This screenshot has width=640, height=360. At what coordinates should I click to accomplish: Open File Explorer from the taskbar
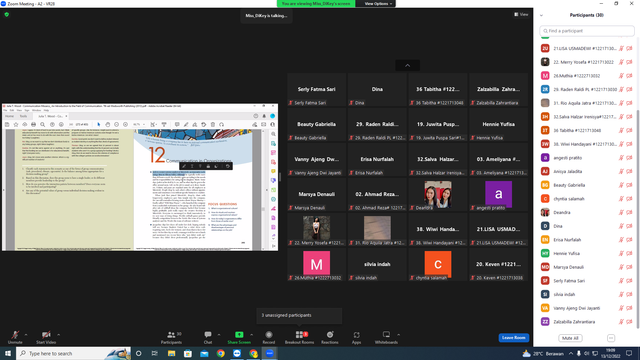coord(171,353)
